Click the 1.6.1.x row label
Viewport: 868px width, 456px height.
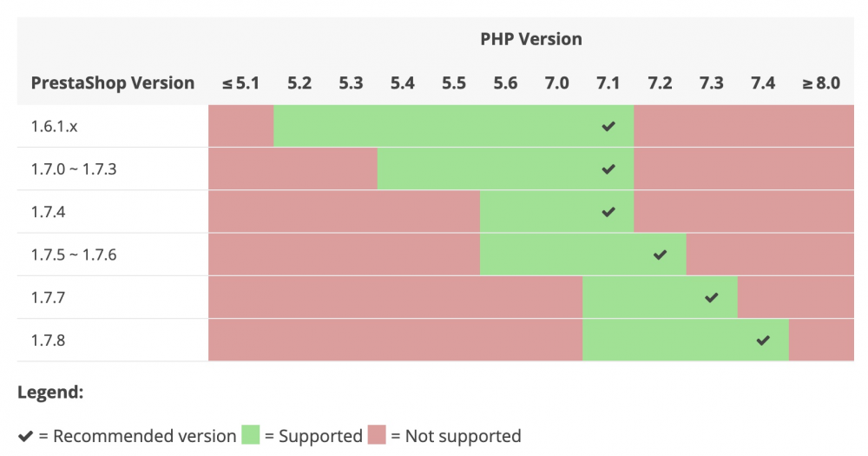point(55,126)
